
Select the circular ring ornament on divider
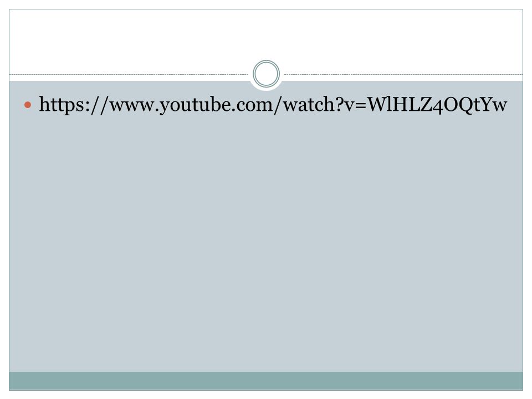tap(267, 74)
